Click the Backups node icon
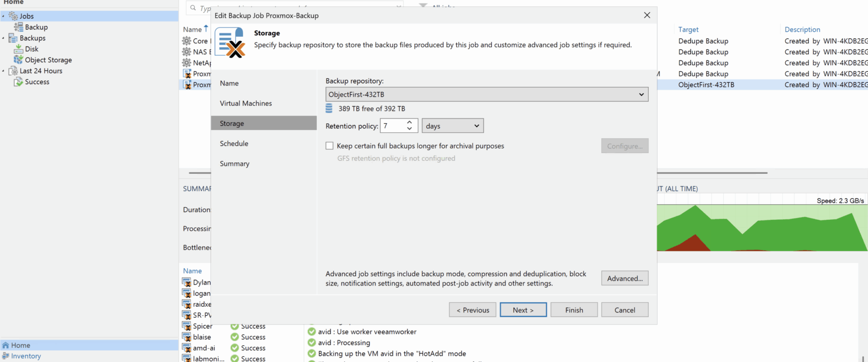 tap(13, 38)
